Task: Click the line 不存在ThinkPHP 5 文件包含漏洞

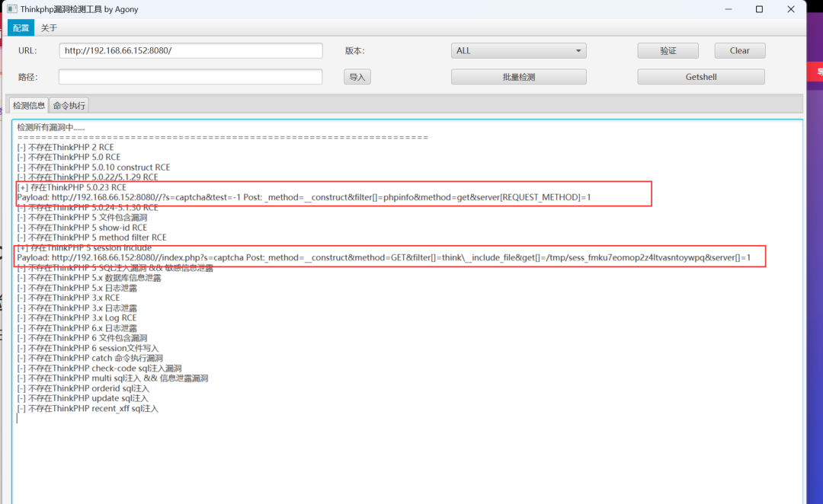Action: (82, 218)
